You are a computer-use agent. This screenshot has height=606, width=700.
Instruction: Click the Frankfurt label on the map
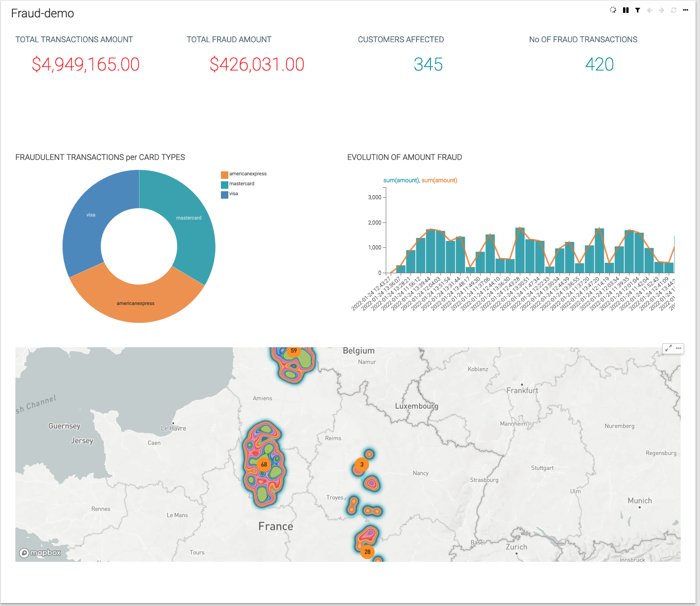tap(522, 390)
